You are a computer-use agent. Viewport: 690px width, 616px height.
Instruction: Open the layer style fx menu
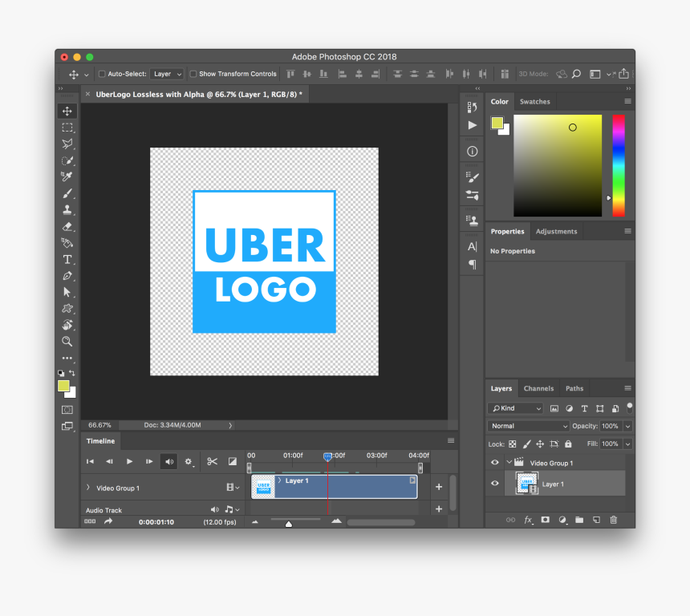(529, 520)
